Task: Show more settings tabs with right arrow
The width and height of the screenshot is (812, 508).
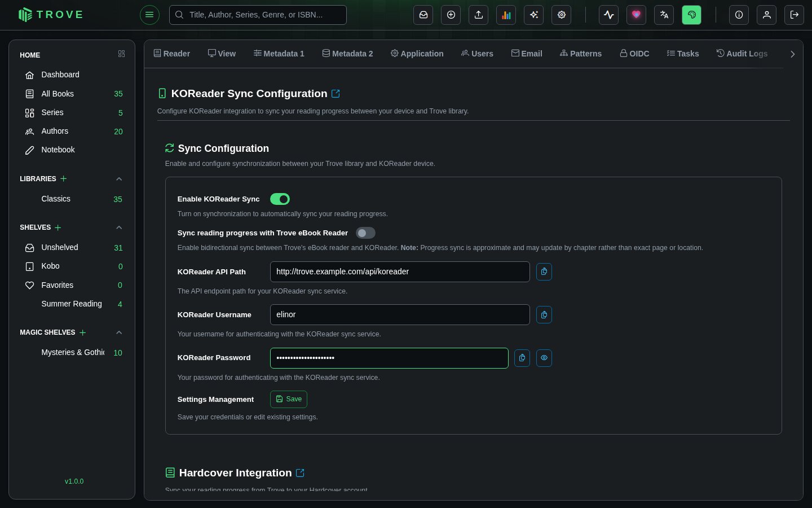Action: click(x=792, y=54)
